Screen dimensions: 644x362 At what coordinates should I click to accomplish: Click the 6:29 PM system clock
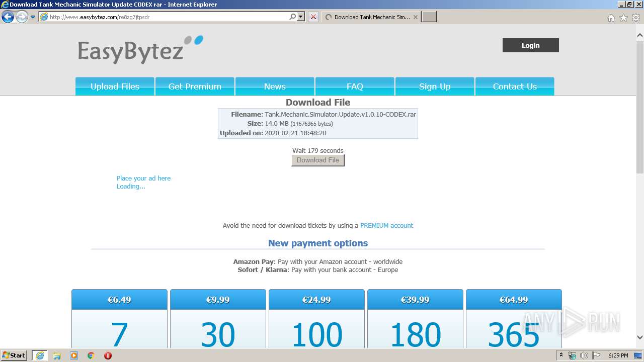pos(618,355)
